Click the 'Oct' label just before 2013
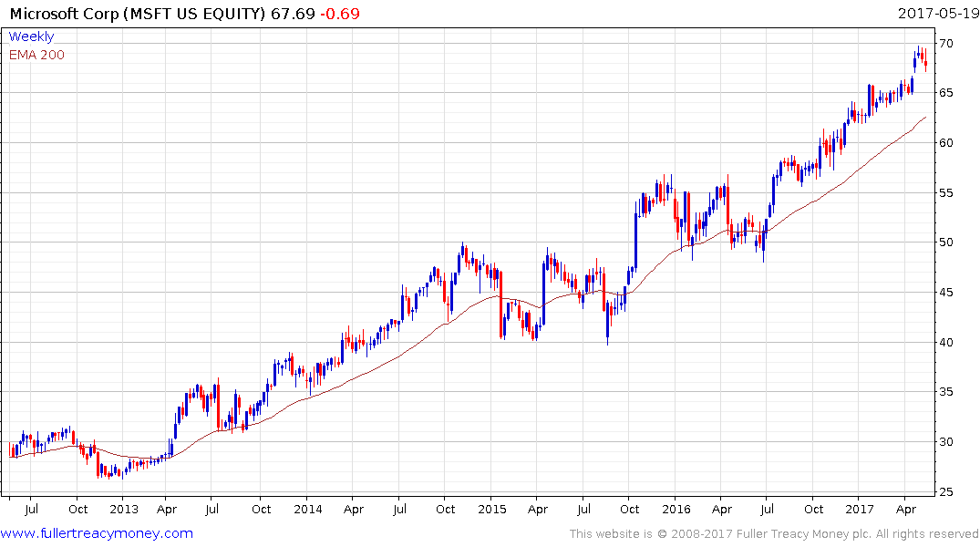 tap(77, 509)
